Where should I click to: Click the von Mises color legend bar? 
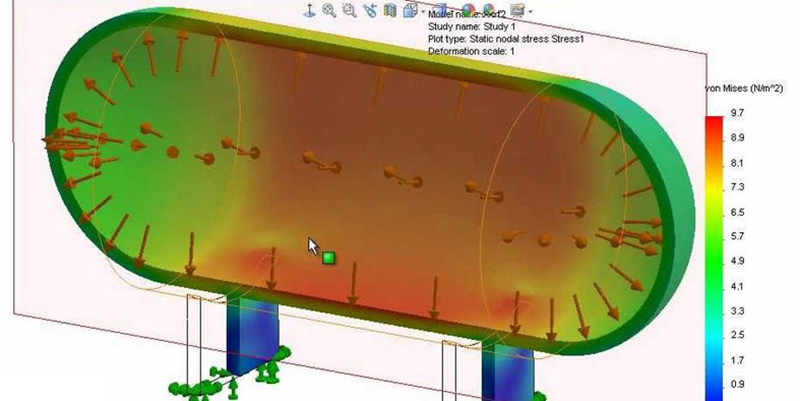pyautogui.click(x=714, y=259)
